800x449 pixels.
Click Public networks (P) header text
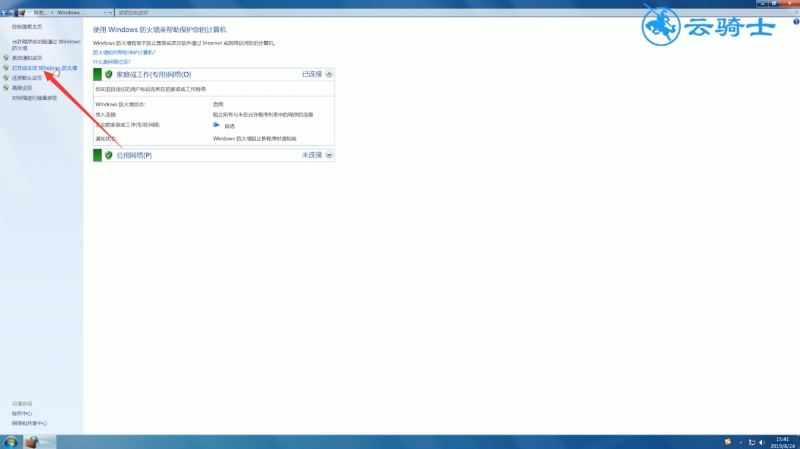(134, 155)
